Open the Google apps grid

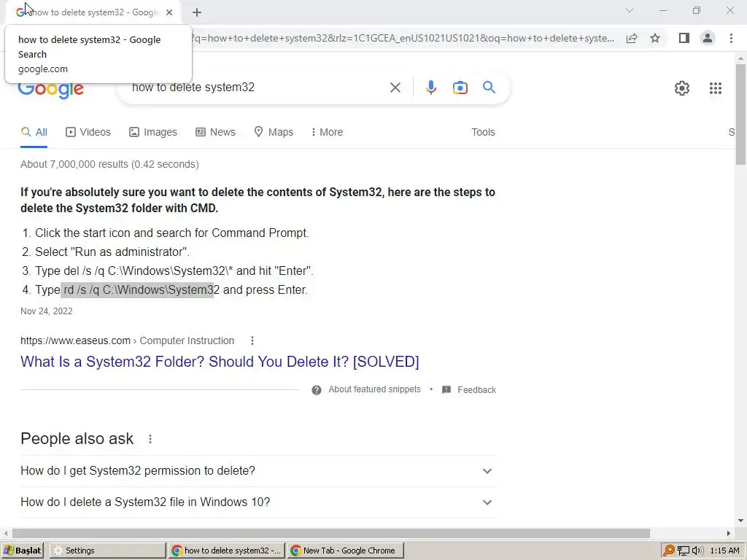716,88
